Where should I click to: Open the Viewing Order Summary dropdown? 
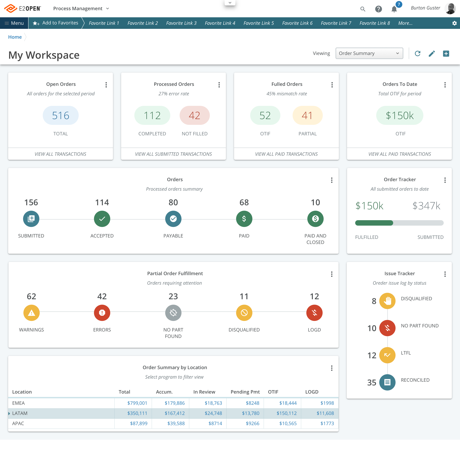[x=369, y=53]
